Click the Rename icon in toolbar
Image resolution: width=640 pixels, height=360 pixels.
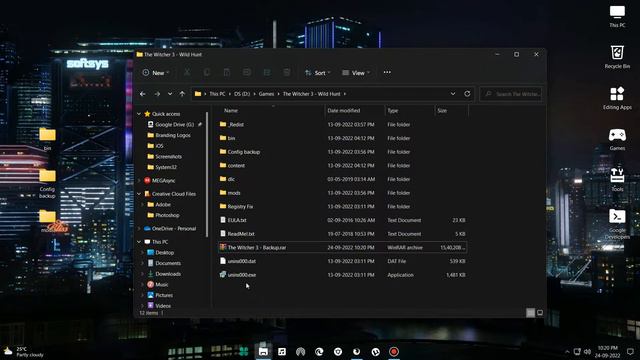[x=247, y=73]
